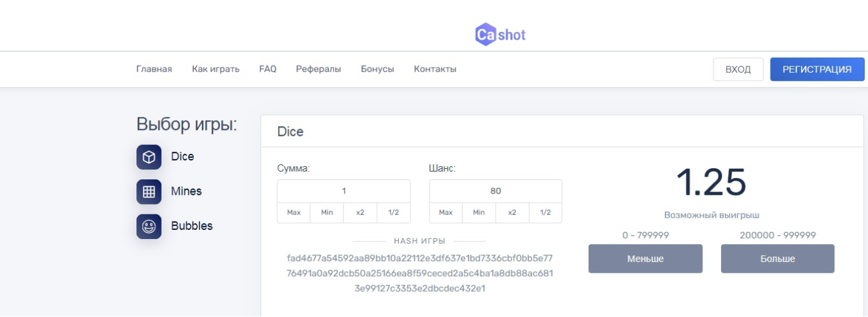Viewport: 868px width, 317px height.
Task: Bet on Больше button
Action: tap(778, 259)
